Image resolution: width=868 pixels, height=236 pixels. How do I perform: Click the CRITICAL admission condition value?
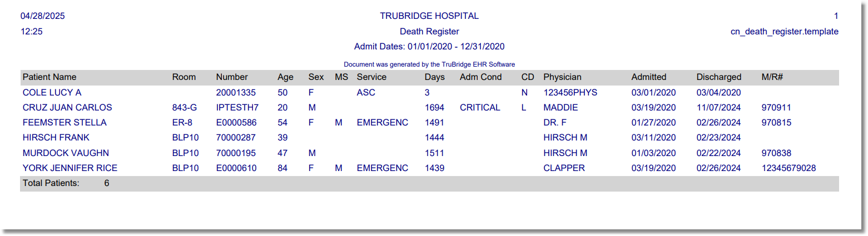(x=480, y=108)
